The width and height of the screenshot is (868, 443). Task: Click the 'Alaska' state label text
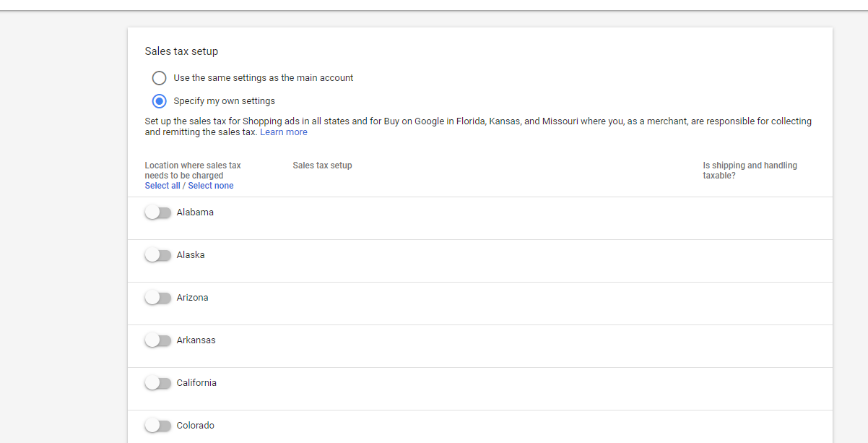[191, 255]
